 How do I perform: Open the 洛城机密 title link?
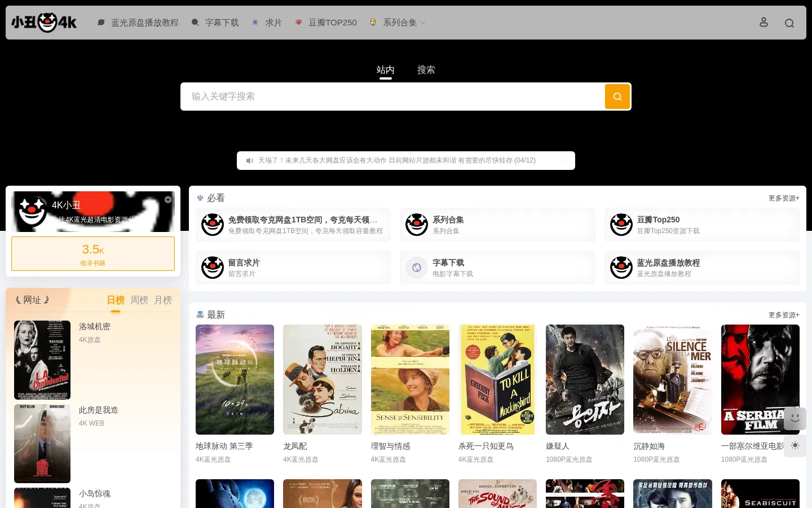pyautogui.click(x=95, y=327)
